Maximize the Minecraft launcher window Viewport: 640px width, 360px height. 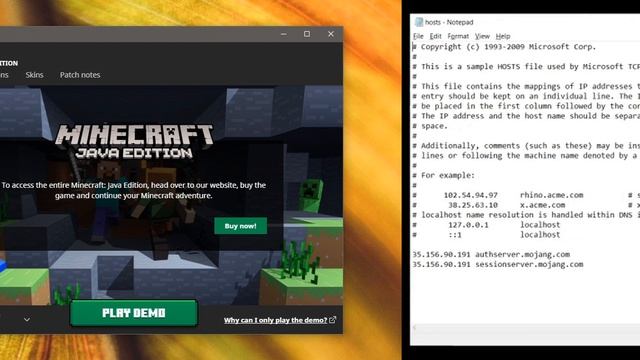tap(307, 34)
